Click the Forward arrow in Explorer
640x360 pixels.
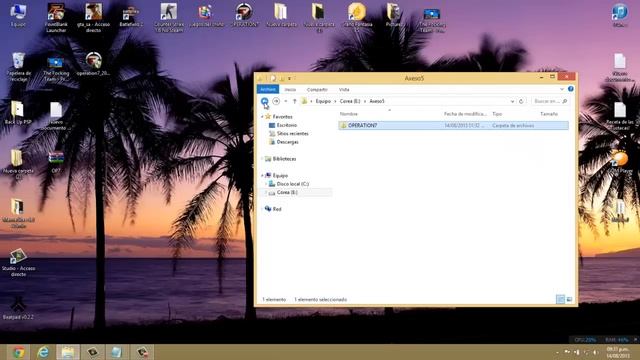pyautogui.click(x=276, y=101)
